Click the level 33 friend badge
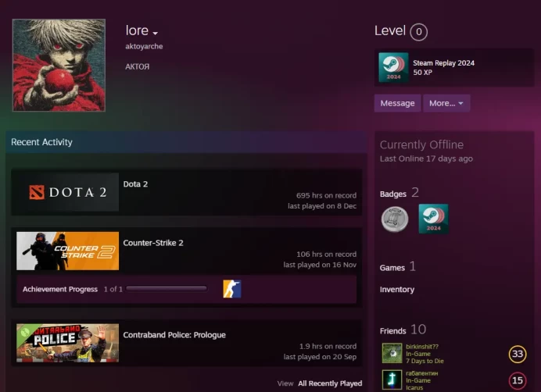The height and width of the screenshot is (392, 541). [x=518, y=354]
